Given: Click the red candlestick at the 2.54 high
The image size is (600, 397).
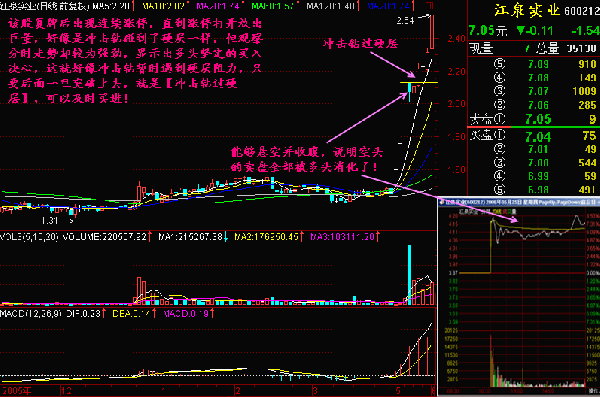Looking at the screenshot, I should tap(432, 32).
